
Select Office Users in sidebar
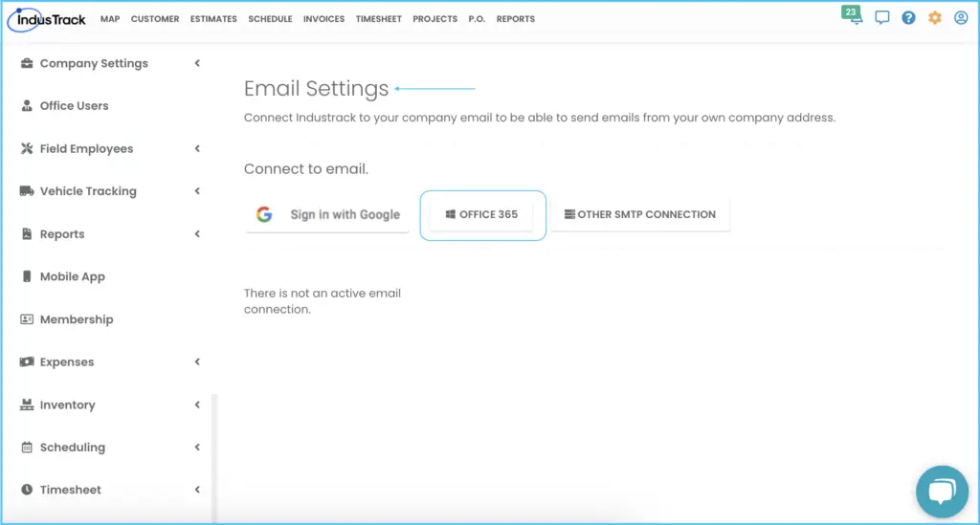click(75, 105)
